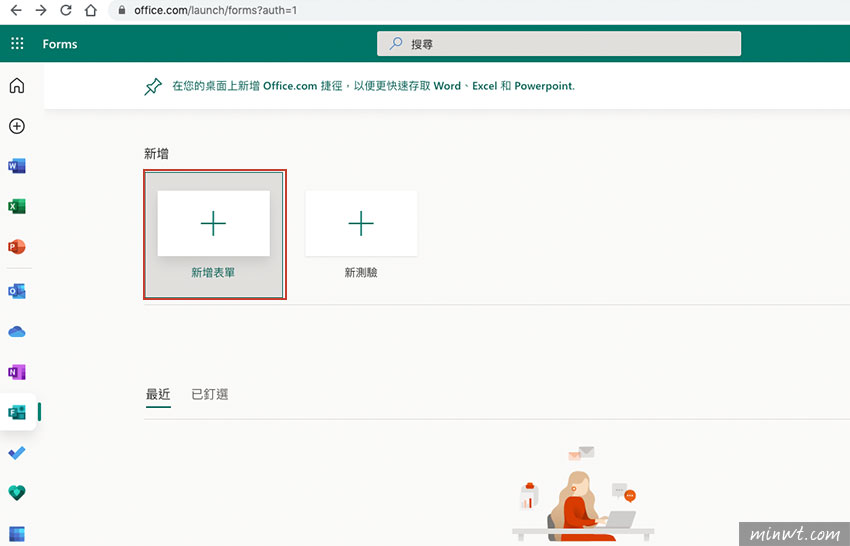Screen dimensions: 850x546
Task: Open the Family Safety heart icon
Action: (17, 492)
